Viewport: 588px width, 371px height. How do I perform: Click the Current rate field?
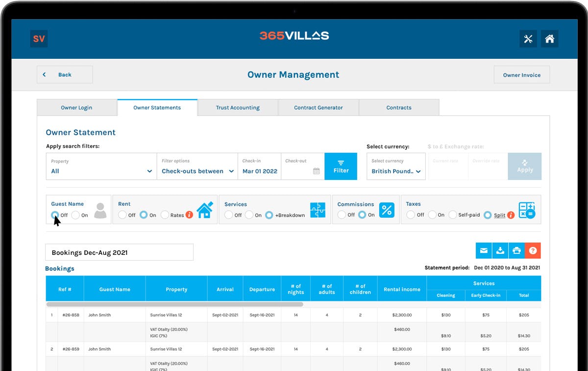coord(448,166)
